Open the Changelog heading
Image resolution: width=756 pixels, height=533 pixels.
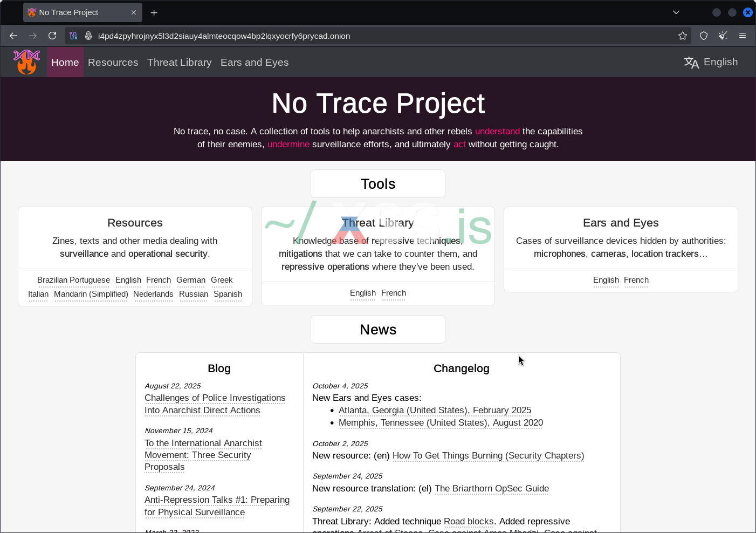coord(462,368)
